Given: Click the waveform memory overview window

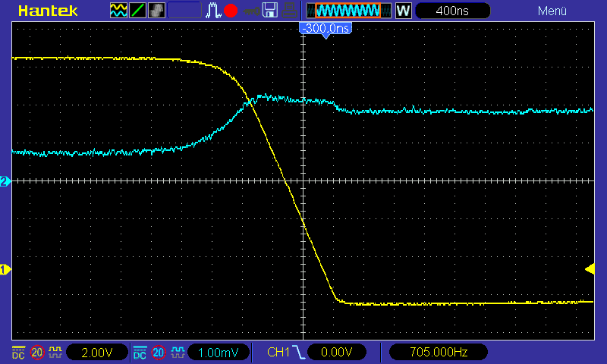Looking at the screenshot, I should (x=348, y=11).
